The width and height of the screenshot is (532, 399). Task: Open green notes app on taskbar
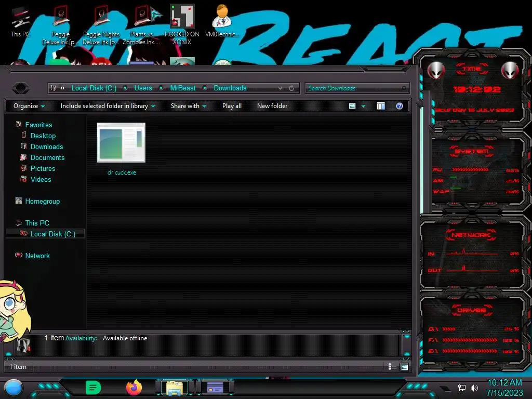[x=94, y=388]
